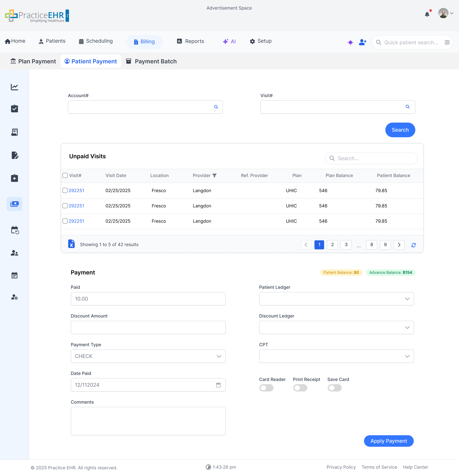Expand the Payment Type dropdown
This screenshot has height=476, width=459.
pyautogui.click(x=148, y=356)
